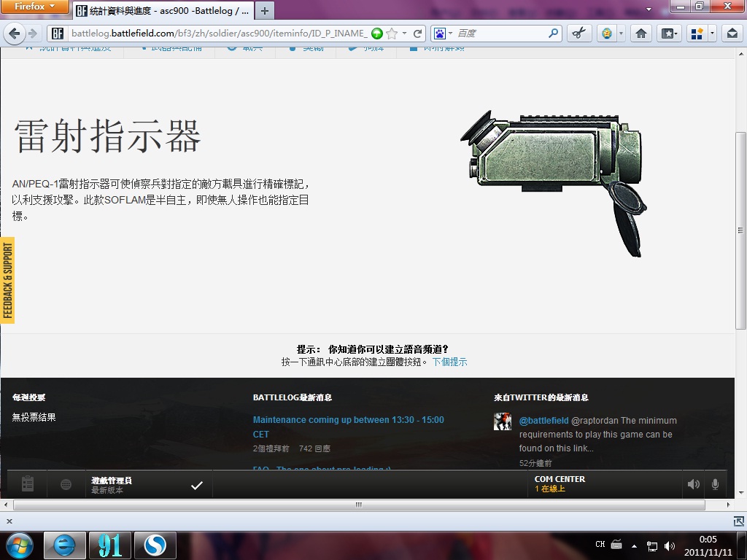Click the round yellow-blue toolbar icon
The width and height of the screenshot is (747, 560).
pyautogui.click(x=607, y=34)
